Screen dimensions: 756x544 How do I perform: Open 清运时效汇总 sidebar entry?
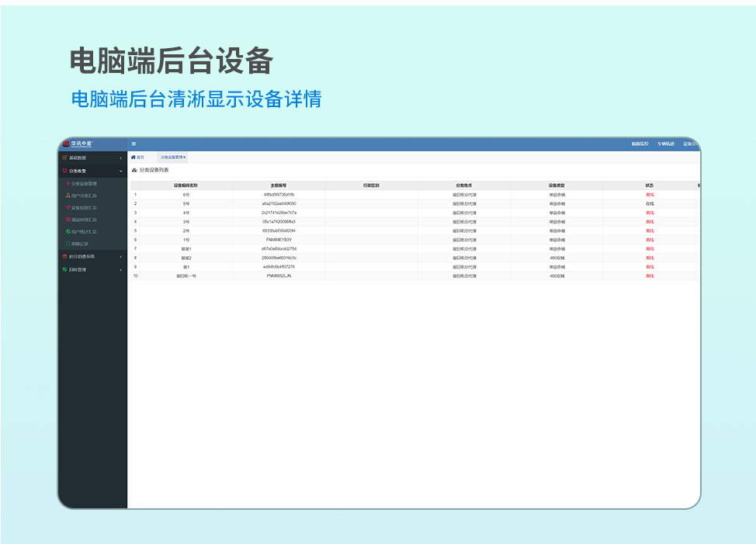84,220
